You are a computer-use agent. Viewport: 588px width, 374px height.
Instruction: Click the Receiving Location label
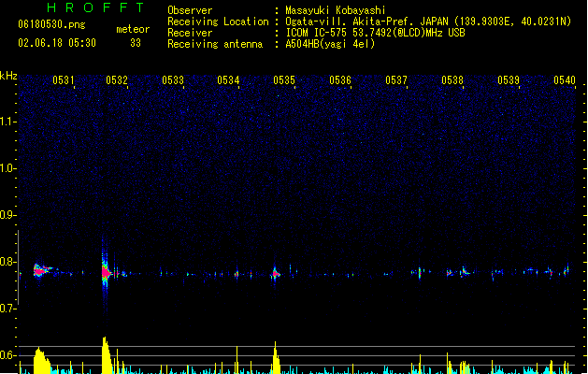218,22
